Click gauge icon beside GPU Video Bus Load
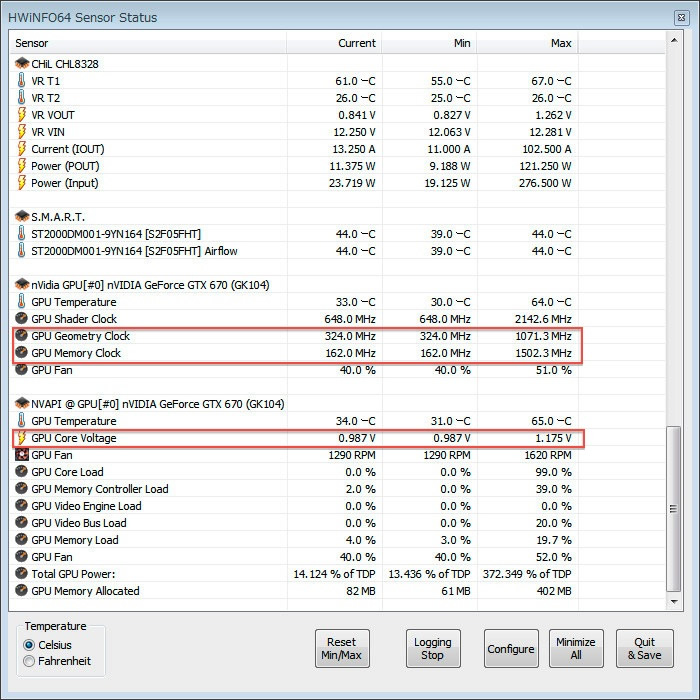The image size is (700, 700). 21,522
